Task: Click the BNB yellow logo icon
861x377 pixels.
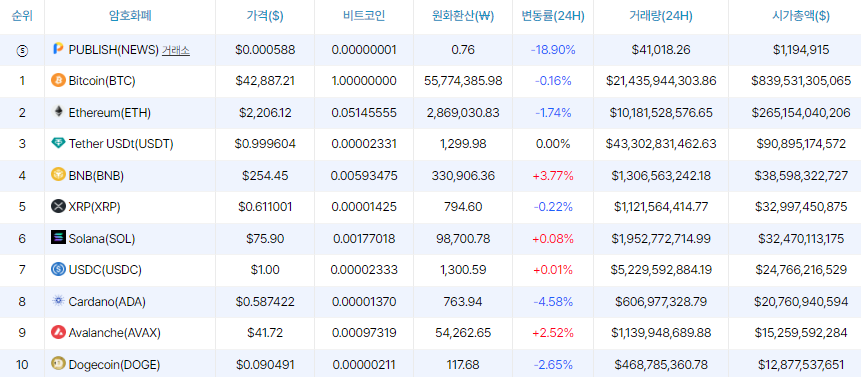Action: click(58, 175)
